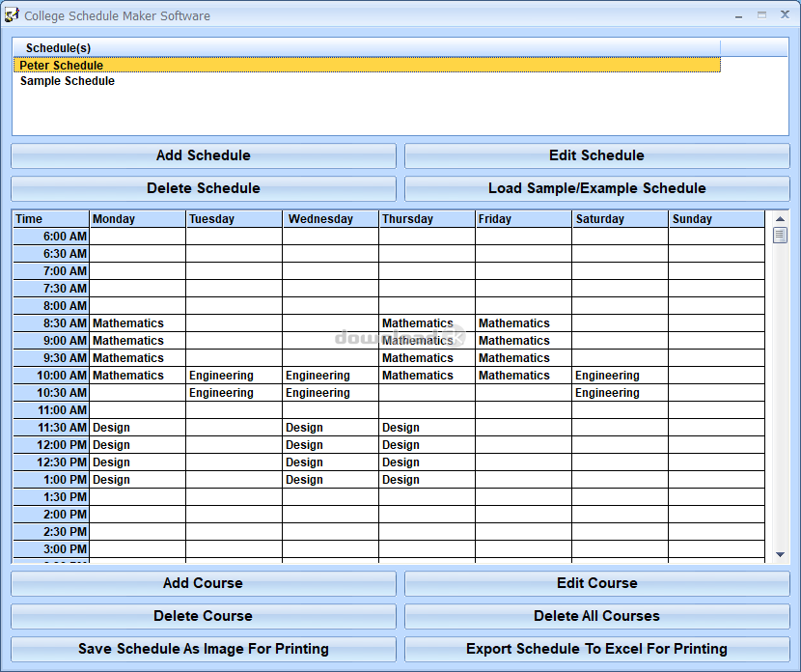Select the Mathematics cell for Monday at 9:00 AM
The width and height of the screenshot is (801, 672).
click(138, 340)
